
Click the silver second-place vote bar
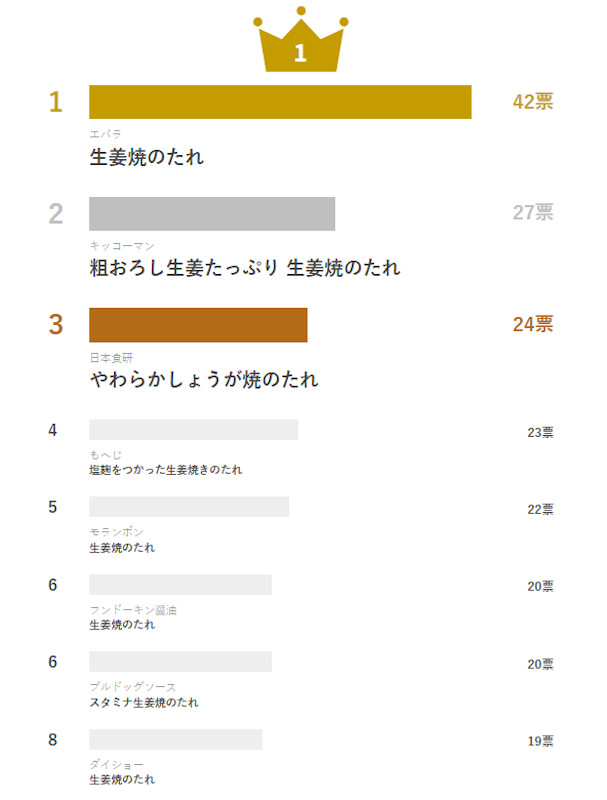tap(212, 214)
